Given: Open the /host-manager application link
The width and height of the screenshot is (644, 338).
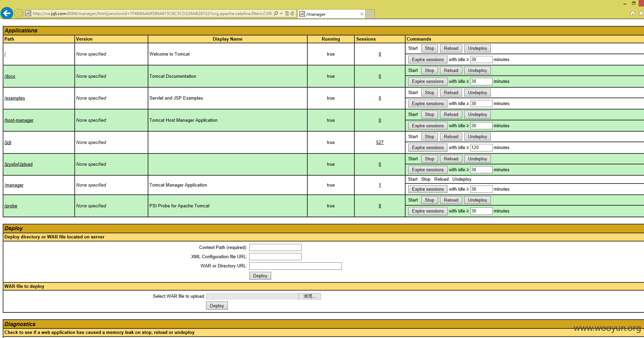Looking at the screenshot, I should [x=19, y=120].
